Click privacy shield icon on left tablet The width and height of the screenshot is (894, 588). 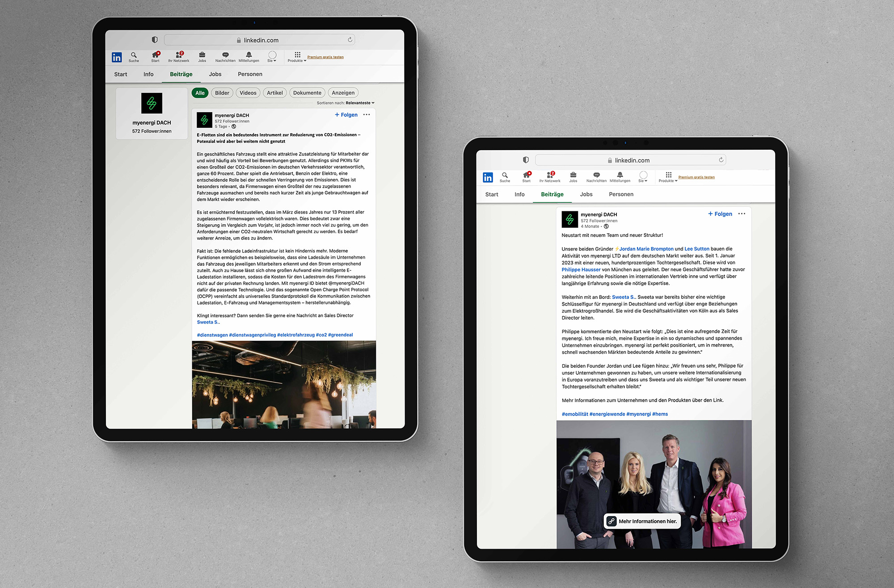tap(155, 40)
